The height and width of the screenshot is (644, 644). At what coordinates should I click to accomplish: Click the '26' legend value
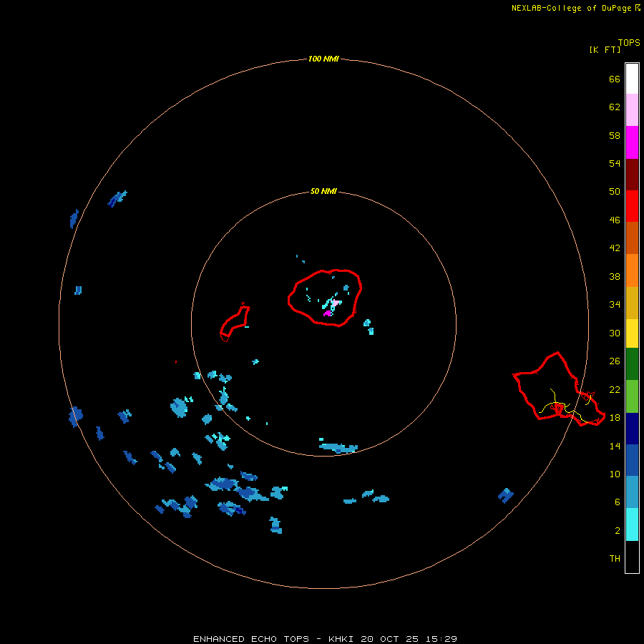pos(615,361)
